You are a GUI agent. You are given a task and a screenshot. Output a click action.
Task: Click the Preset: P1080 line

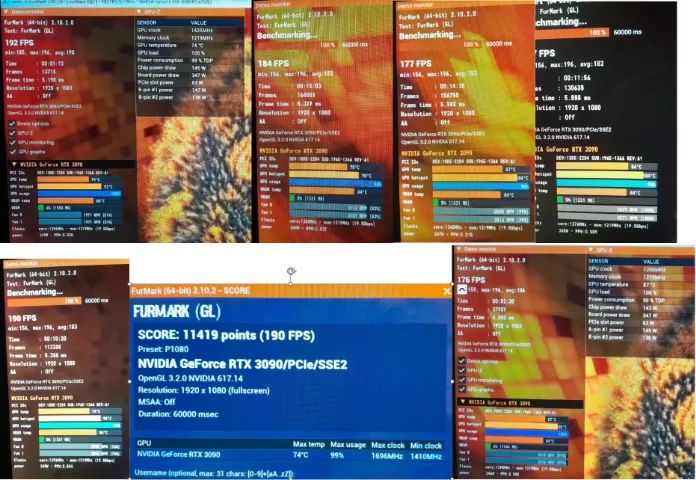163,349
